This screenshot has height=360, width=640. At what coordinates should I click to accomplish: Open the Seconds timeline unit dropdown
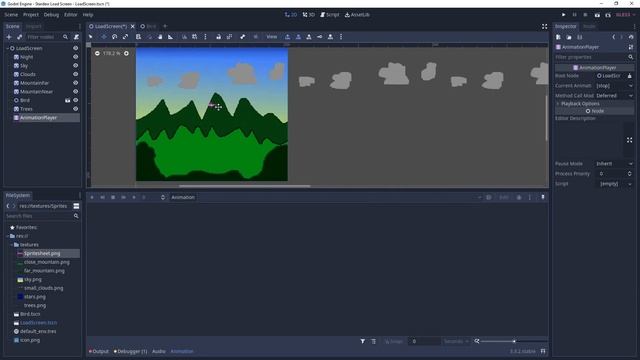456,341
